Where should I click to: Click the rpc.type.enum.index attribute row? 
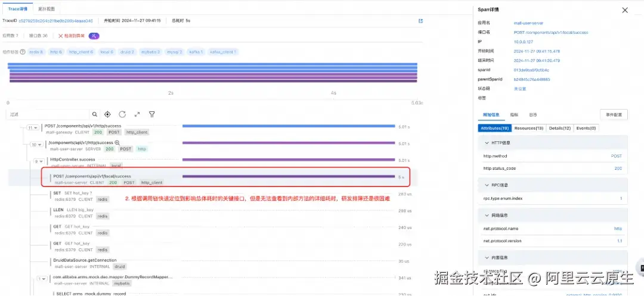[552, 198]
